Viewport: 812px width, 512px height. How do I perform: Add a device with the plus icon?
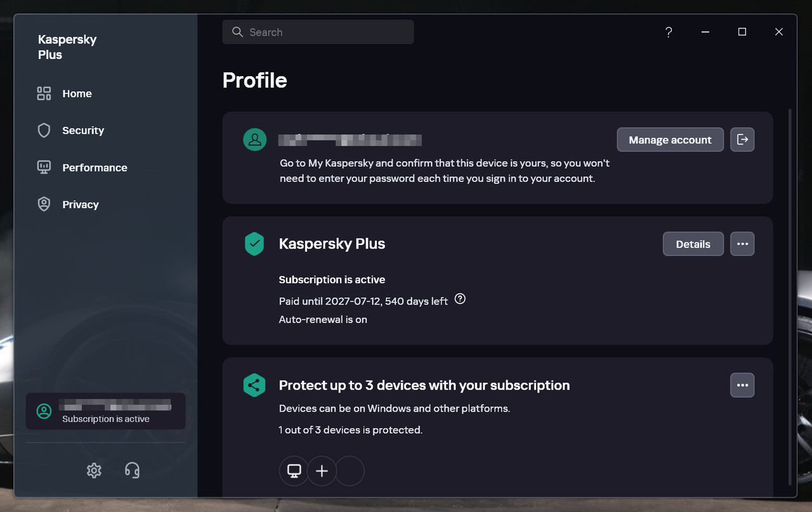(x=322, y=471)
